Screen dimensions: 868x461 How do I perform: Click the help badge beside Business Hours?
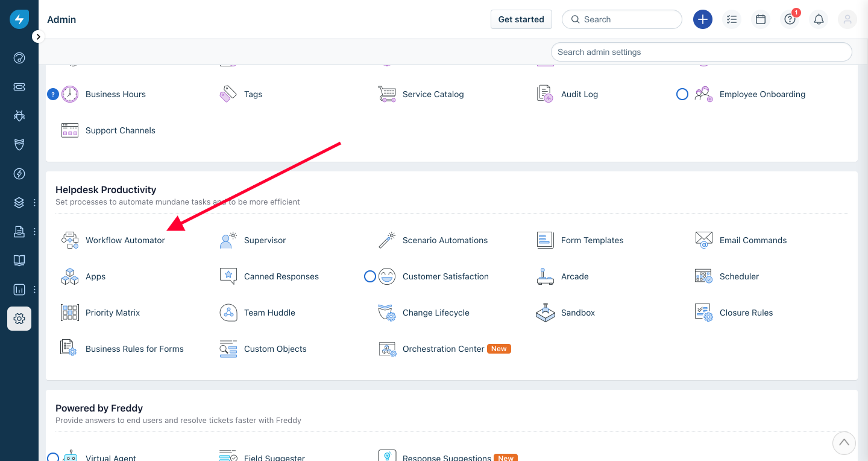point(53,94)
